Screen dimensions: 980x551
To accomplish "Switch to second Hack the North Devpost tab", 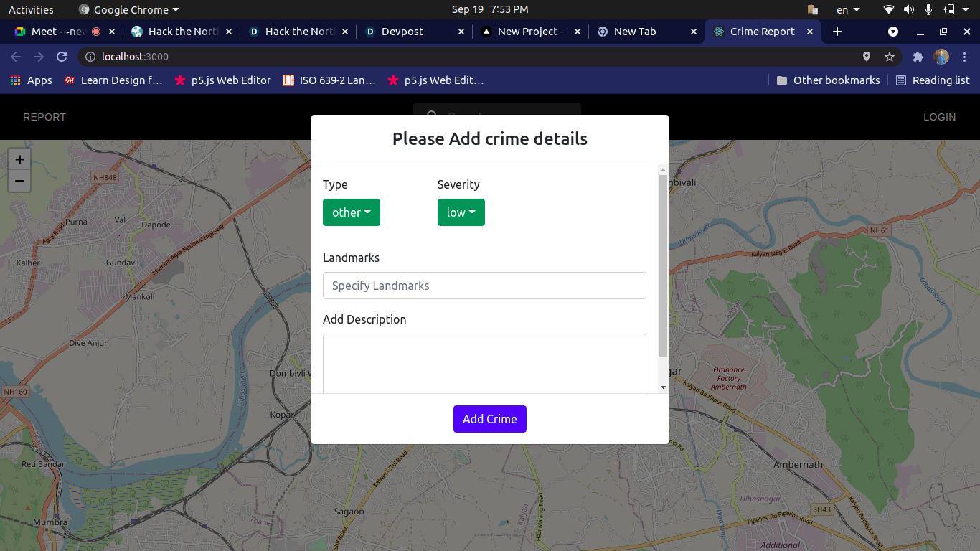I will (298, 32).
